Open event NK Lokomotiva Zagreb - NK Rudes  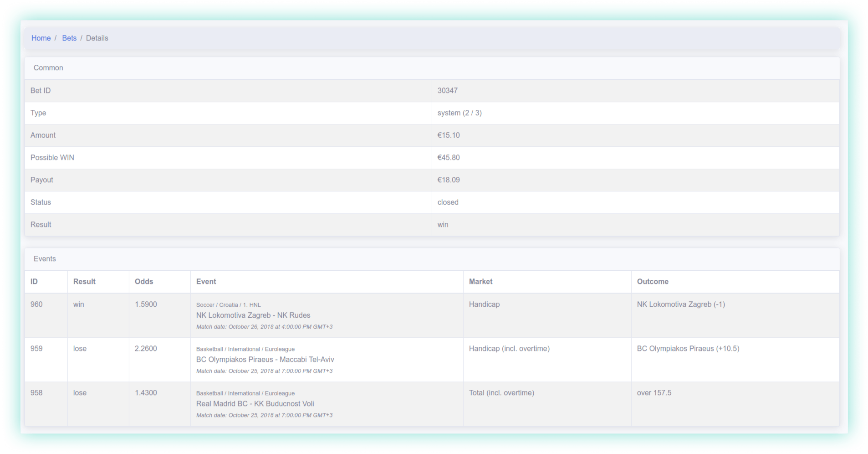point(253,315)
